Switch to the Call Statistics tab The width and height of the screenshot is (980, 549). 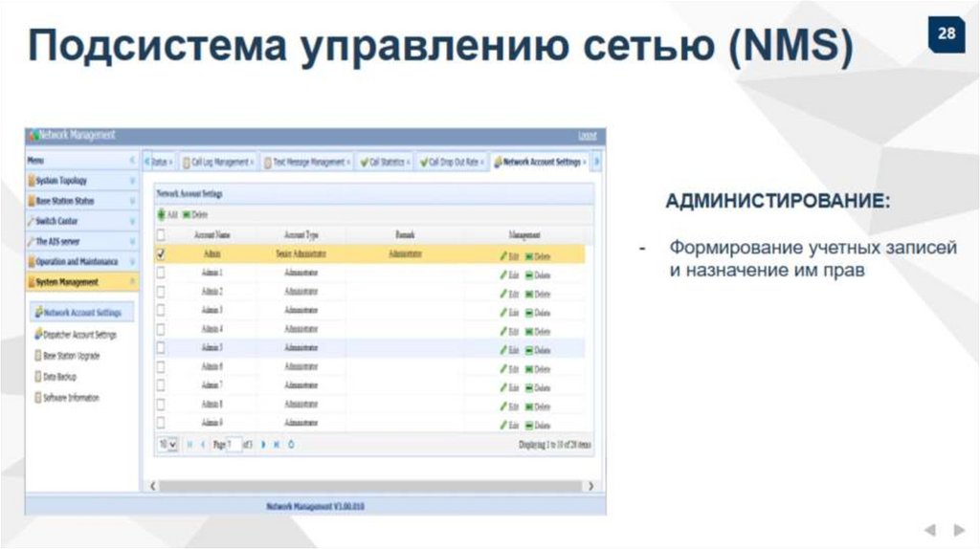[x=385, y=163]
